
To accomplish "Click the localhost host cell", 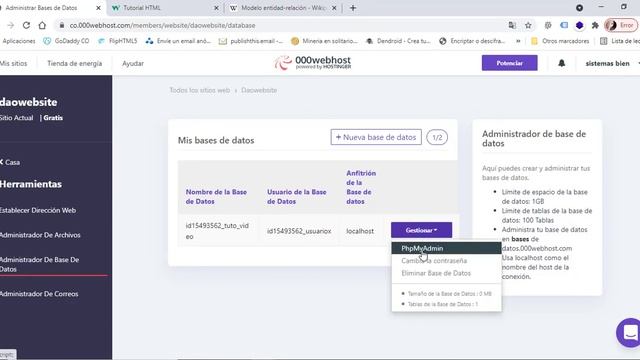I will click(360, 231).
